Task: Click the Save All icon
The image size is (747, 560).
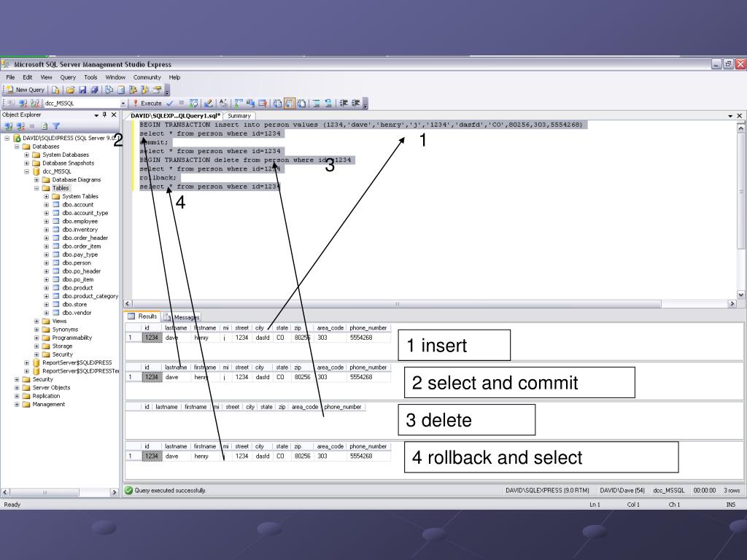Action: [x=94, y=90]
